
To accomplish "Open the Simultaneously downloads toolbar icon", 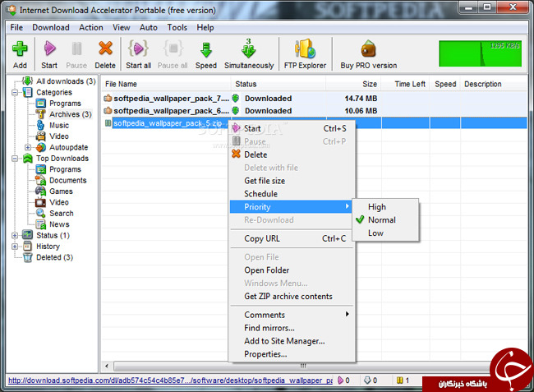I will tap(249, 53).
